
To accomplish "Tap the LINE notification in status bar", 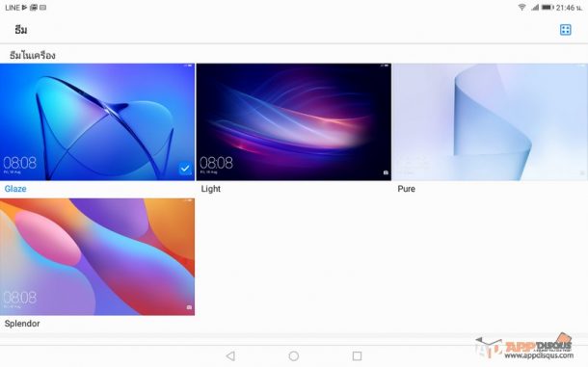I will [12, 8].
